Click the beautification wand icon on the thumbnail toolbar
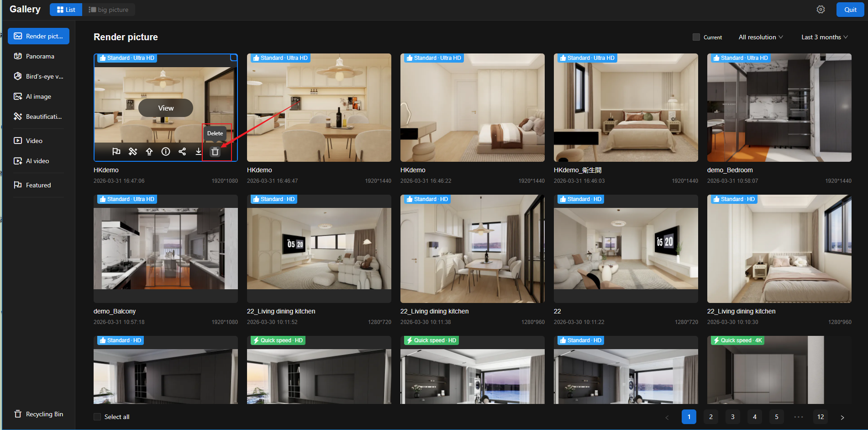This screenshot has width=868, height=430. tap(133, 152)
